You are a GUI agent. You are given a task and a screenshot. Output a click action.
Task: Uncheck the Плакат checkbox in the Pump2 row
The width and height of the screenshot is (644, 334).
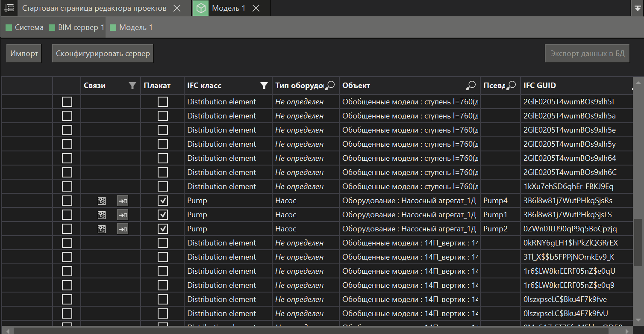(163, 229)
